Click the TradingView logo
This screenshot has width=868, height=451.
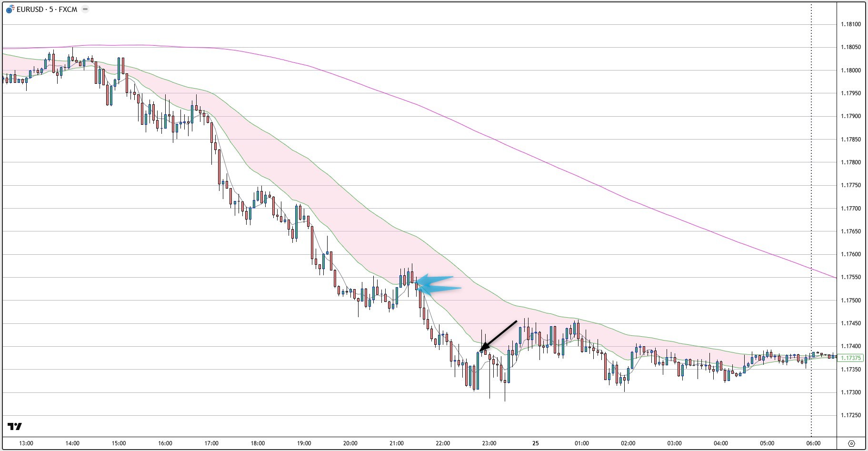[x=15, y=426]
